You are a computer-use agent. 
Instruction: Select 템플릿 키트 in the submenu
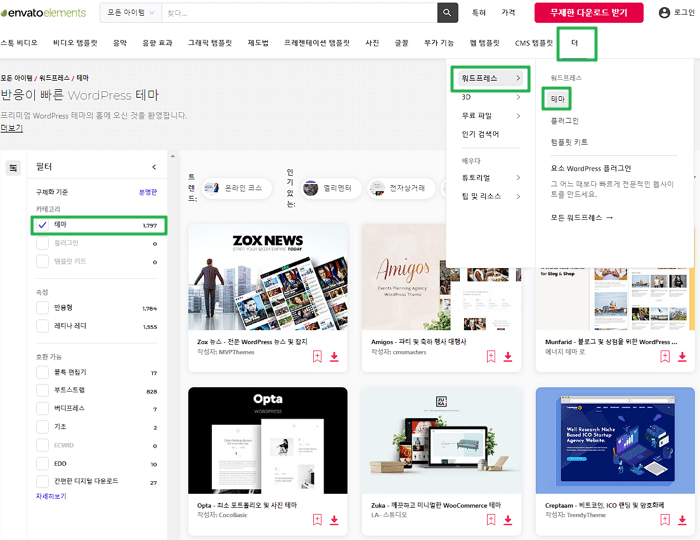[569, 142]
